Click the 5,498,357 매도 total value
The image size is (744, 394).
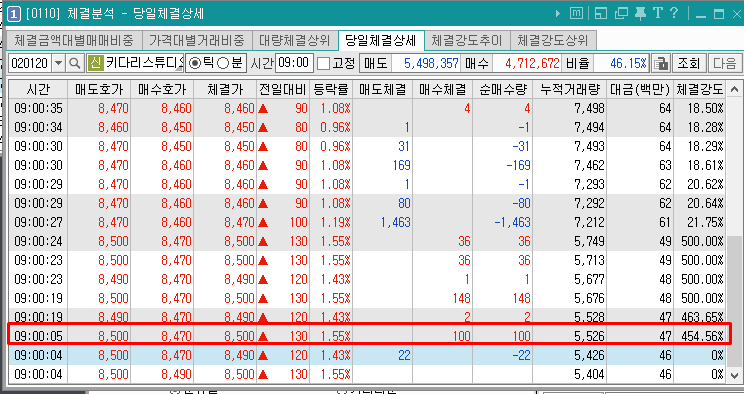pos(426,63)
